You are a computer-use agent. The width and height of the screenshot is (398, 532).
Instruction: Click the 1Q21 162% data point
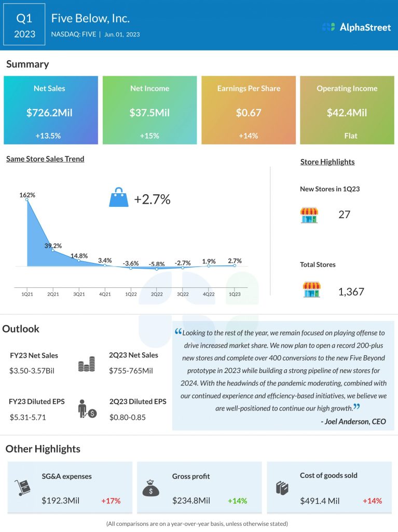coord(27,200)
